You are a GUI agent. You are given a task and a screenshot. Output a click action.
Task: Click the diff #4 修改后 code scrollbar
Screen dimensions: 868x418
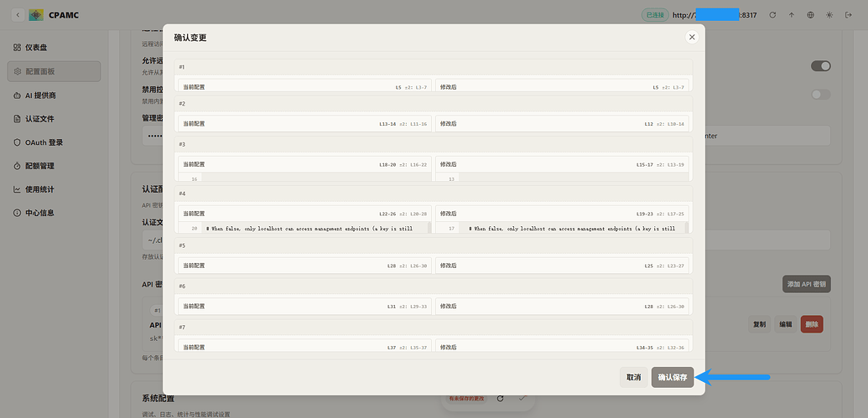click(x=686, y=228)
